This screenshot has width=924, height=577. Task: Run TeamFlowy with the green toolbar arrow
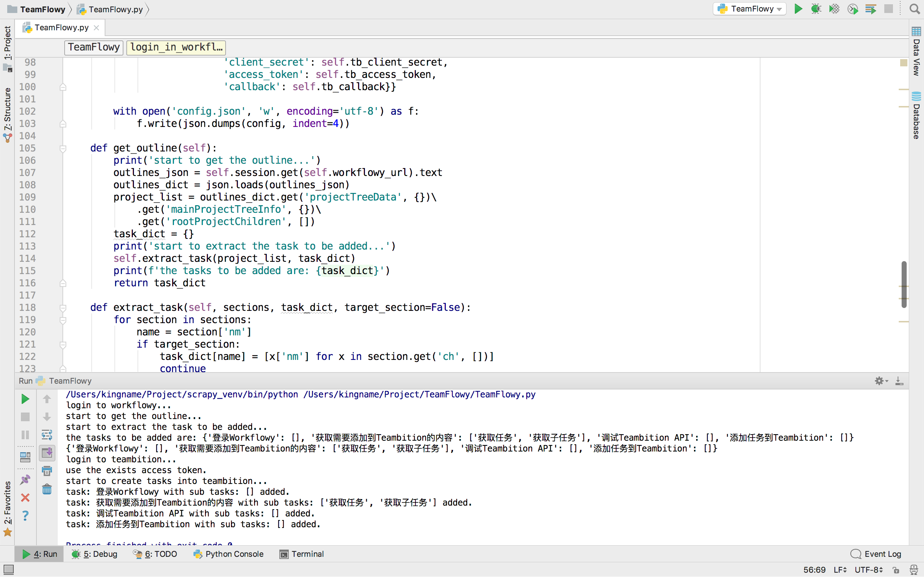pos(798,9)
